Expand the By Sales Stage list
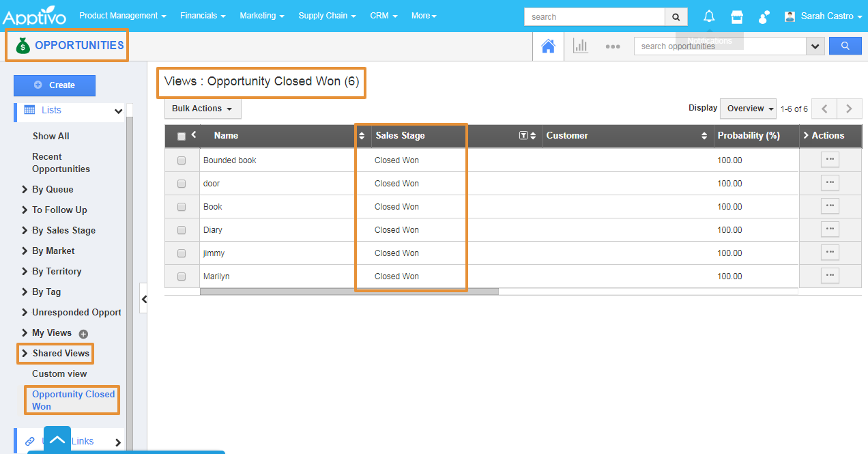The height and width of the screenshot is (454, 868). [x=63, y=230]
